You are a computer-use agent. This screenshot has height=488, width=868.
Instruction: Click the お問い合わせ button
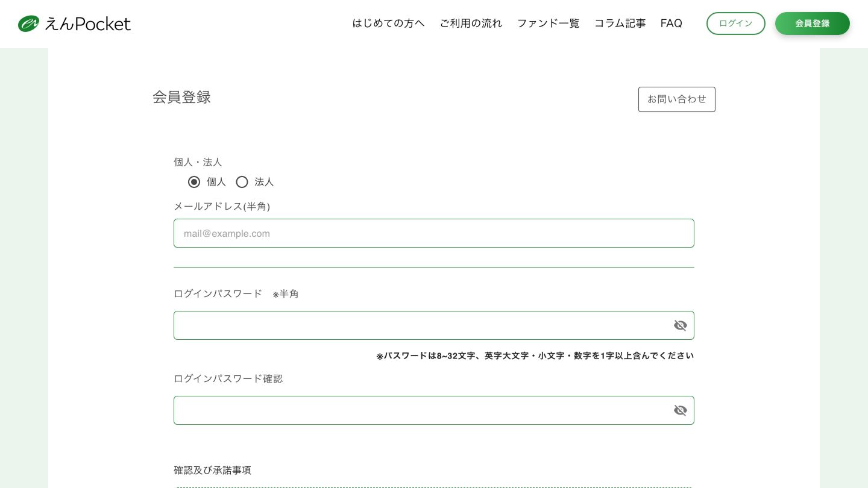tap(677, 99)
